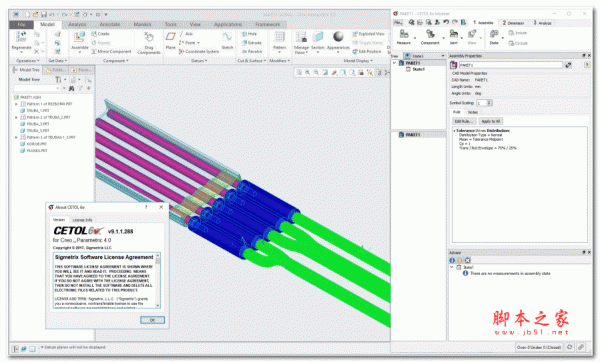The height and width of the screenshot is (363, 600).
Task: Click Edit Position tool
Action: click(x=367, y=51)
